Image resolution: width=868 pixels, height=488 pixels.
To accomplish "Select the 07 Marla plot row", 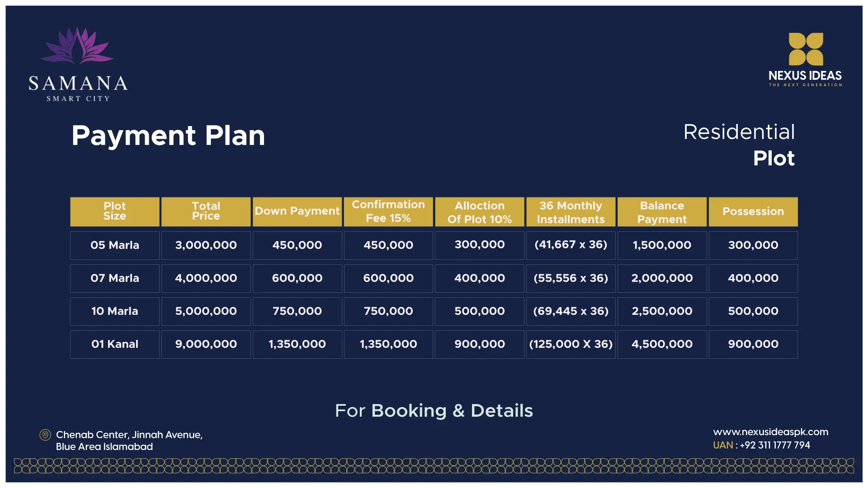I will [434, 278].
